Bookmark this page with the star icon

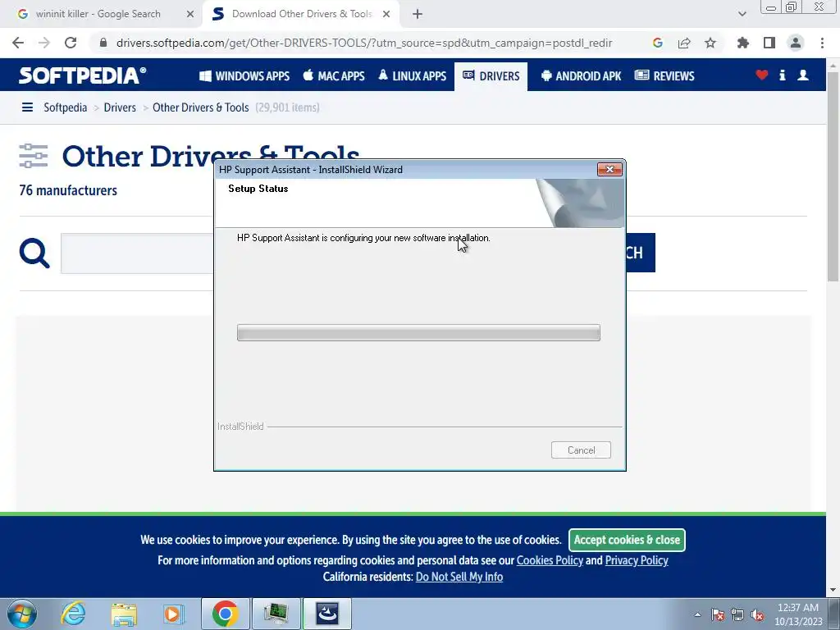(710, 43)
